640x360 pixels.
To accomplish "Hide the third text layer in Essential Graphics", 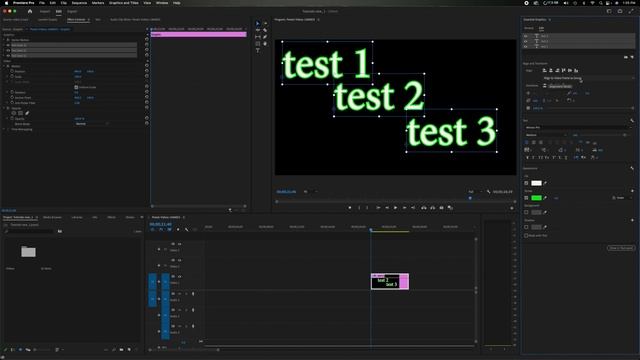I will tap(526, 47).
